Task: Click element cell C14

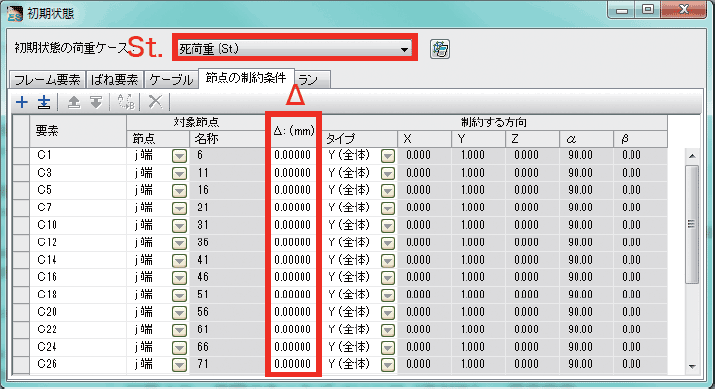Action: [78, 260]
